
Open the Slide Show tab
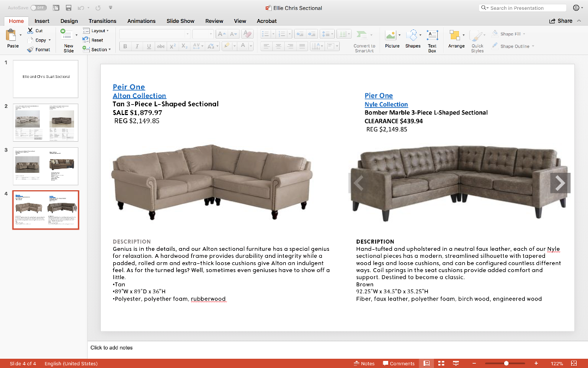pyautogui.click(x=180, y=21)
